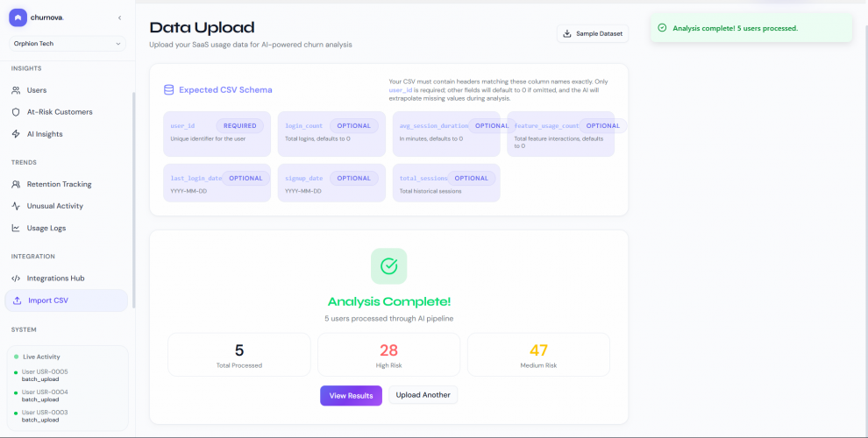
Task: Open Integrations Hub
Action: [67, 279]
